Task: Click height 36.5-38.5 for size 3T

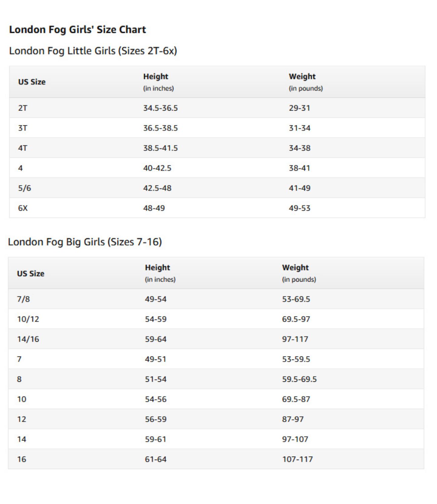Action: (x=160, y=128)
